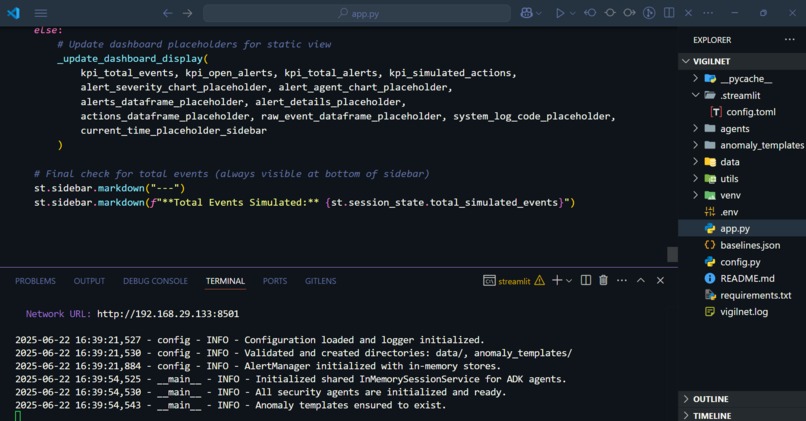This screenshot has width=806, height=421.
Task: Click the terminal warning triangle icon
Action: tap(539, 281)
